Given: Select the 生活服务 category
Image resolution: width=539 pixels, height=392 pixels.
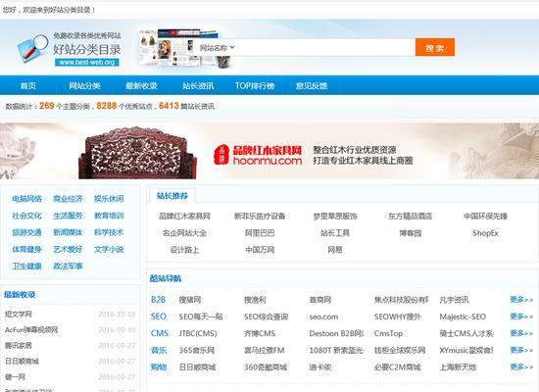Looking at the screenshot, I should pyautogui.click(x=68, y=216).
